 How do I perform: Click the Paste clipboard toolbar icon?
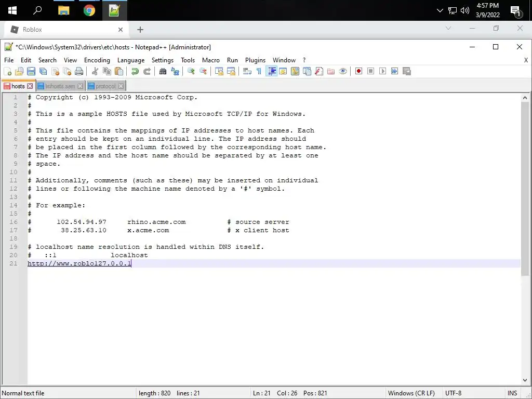(x=119, y=71)
